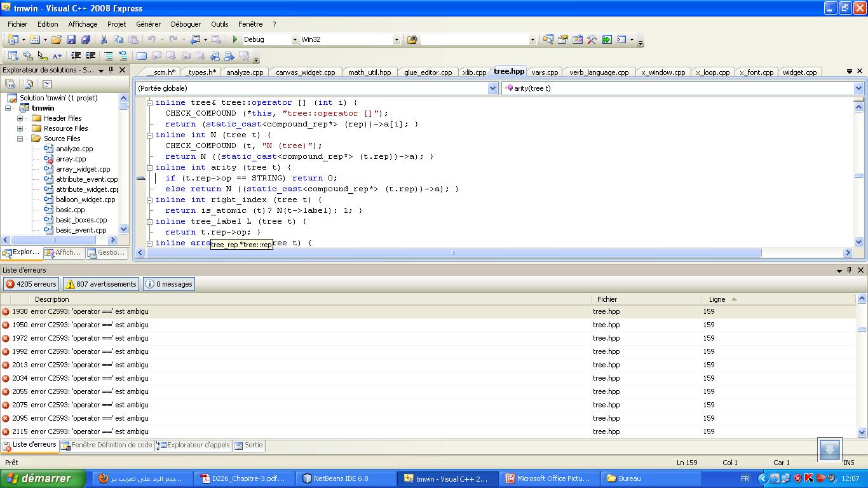The image size is (868, 488).
Task: Expand the Header Files folder
Action: [x=20, y=118]
